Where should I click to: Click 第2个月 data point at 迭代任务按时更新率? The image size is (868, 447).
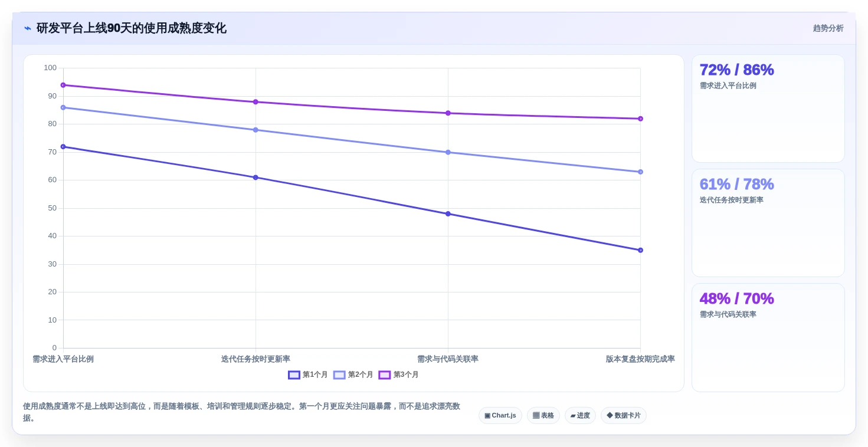256,130
